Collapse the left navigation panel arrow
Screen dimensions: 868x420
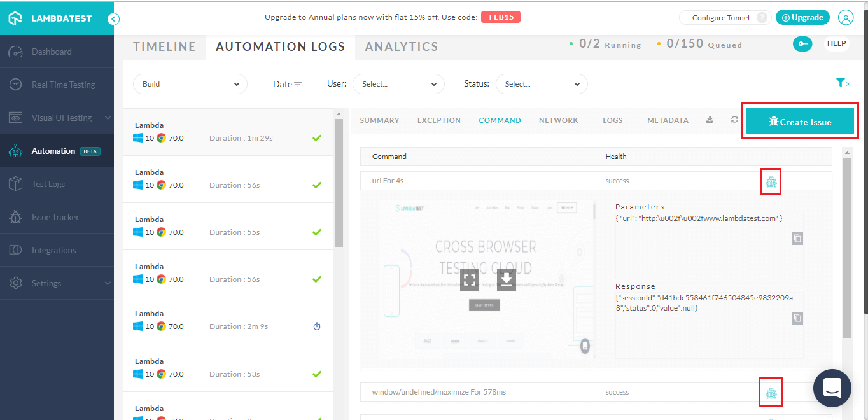(113, 19)
